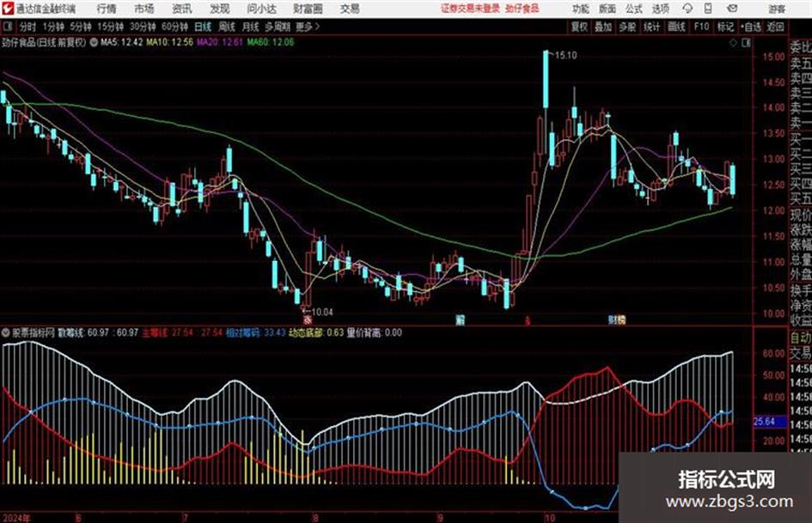Open the 市场 menu
The width and height of the screenshot is (812, 523).
144,9
